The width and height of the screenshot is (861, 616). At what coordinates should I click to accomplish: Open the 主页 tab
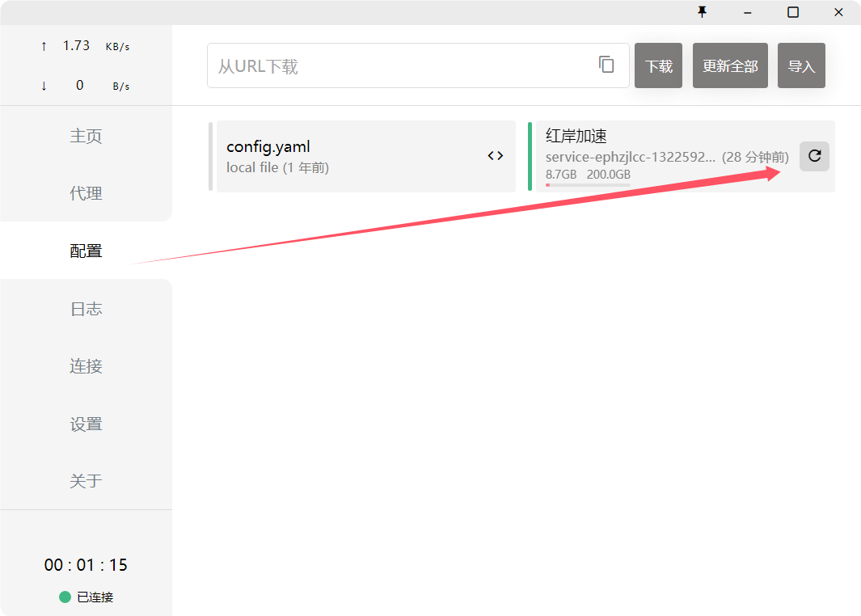click(86, 136)
